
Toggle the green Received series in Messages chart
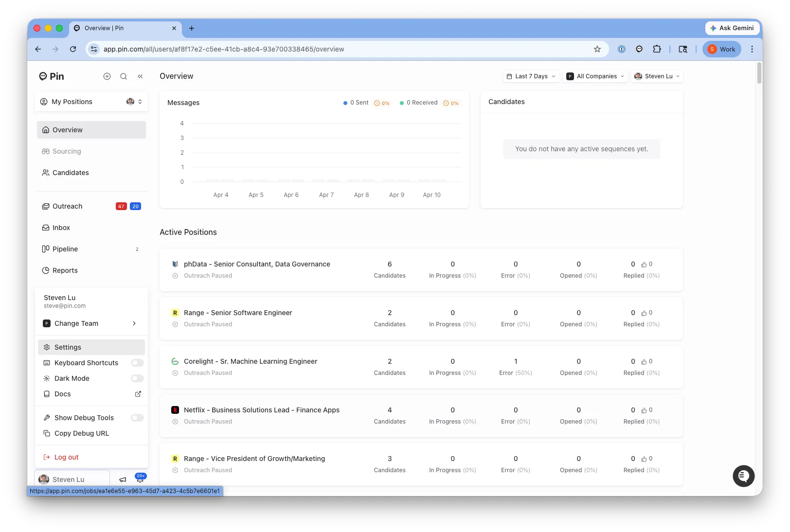[419, 103]
